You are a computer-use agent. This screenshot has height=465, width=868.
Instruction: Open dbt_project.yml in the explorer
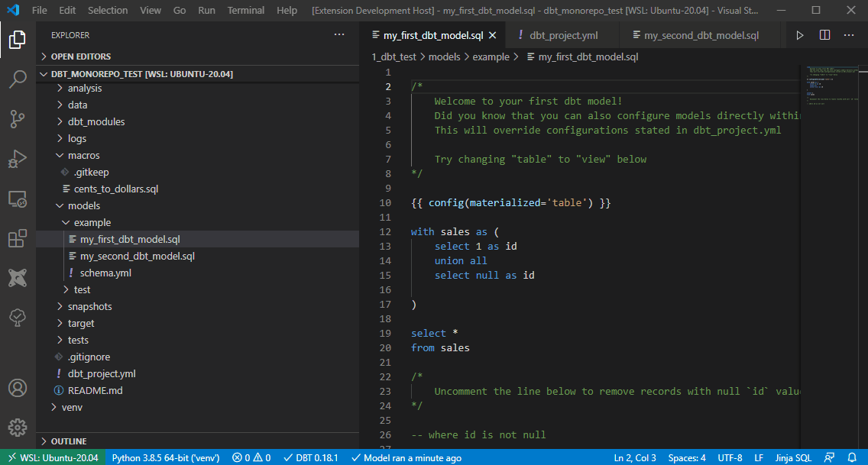tap(197, 374)
